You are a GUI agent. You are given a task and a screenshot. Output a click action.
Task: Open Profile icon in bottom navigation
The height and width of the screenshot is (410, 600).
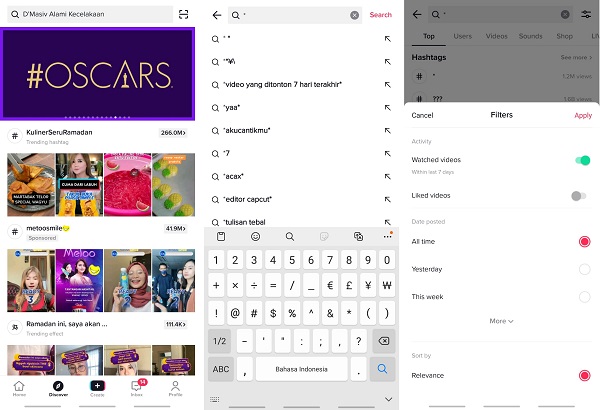[176, 389]
